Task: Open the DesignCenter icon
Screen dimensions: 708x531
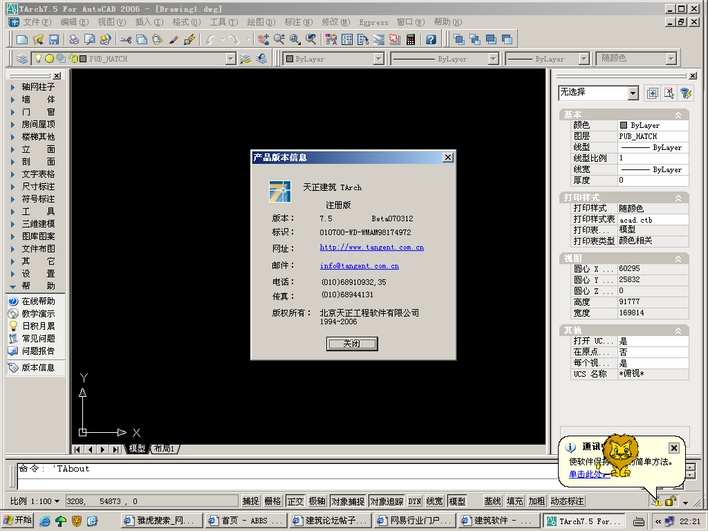Action: [347, 40]
